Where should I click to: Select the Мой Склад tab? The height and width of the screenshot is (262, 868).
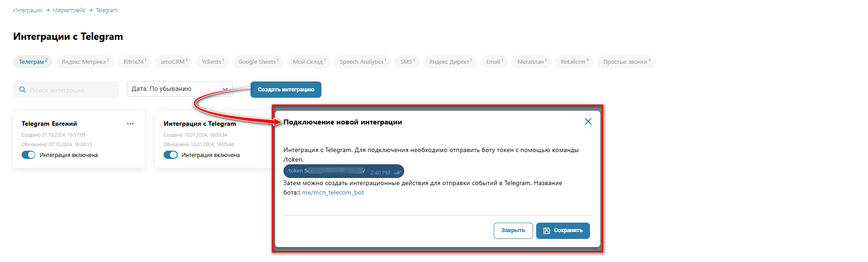tap(309, 62)
